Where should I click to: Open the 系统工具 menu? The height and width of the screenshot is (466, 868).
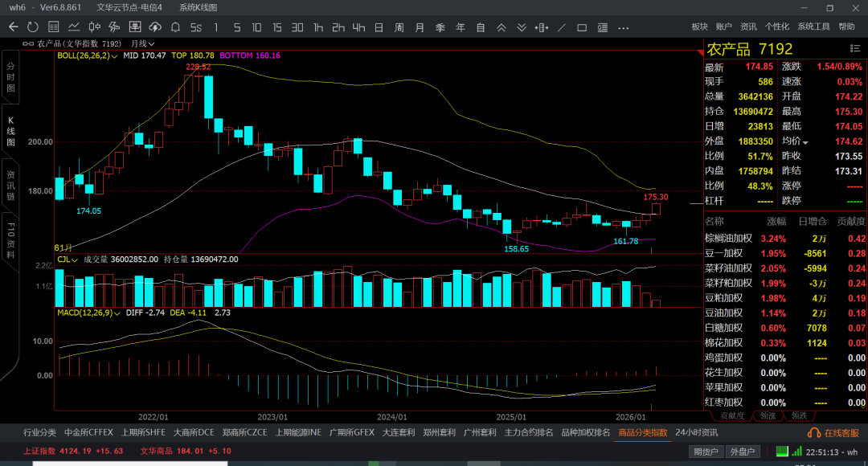coord(813,27)
